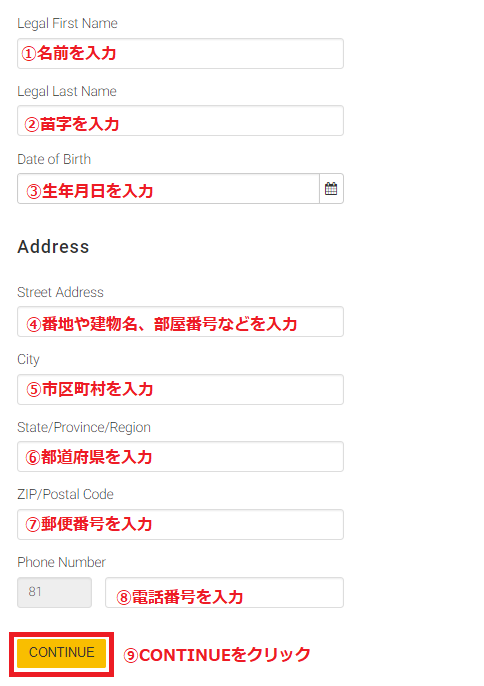The width and height of the screenshot is (484, 686).
Task: Focus the Legal First Name input box
Action: [180, 53]
